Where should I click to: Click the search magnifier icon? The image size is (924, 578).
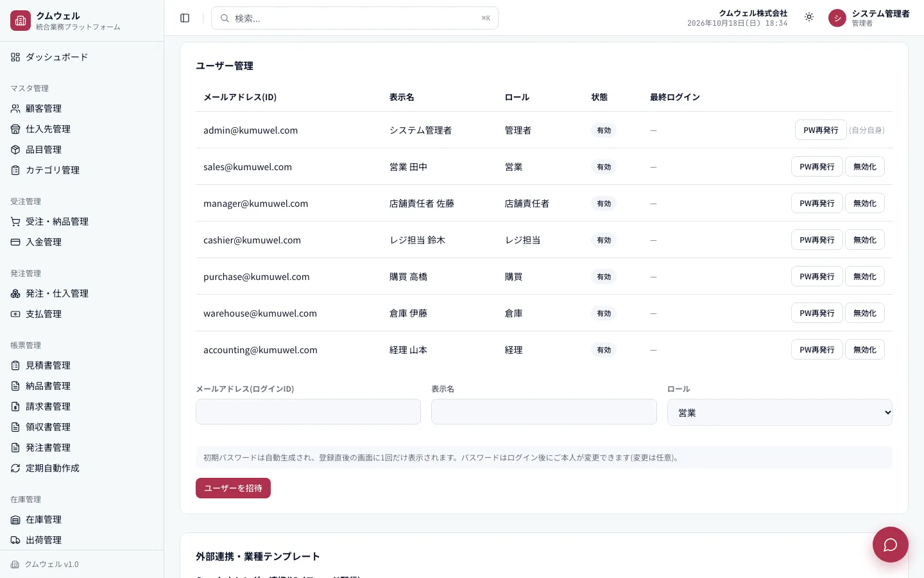(225, 18)
